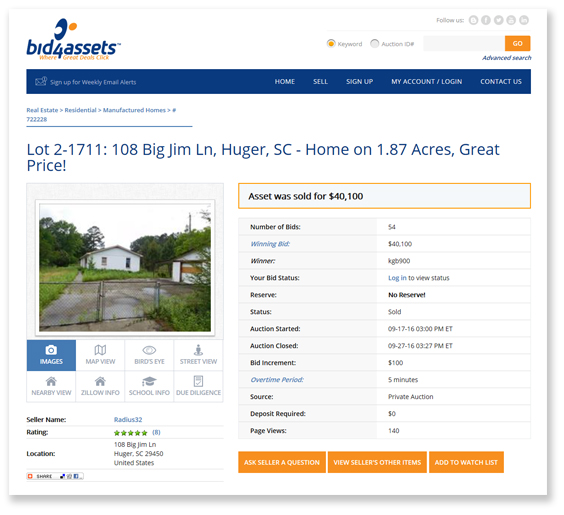Open MY ACCOUNT / LOGIN menu
The width and height of the screenshot is (564, 515).
point(427,82)
